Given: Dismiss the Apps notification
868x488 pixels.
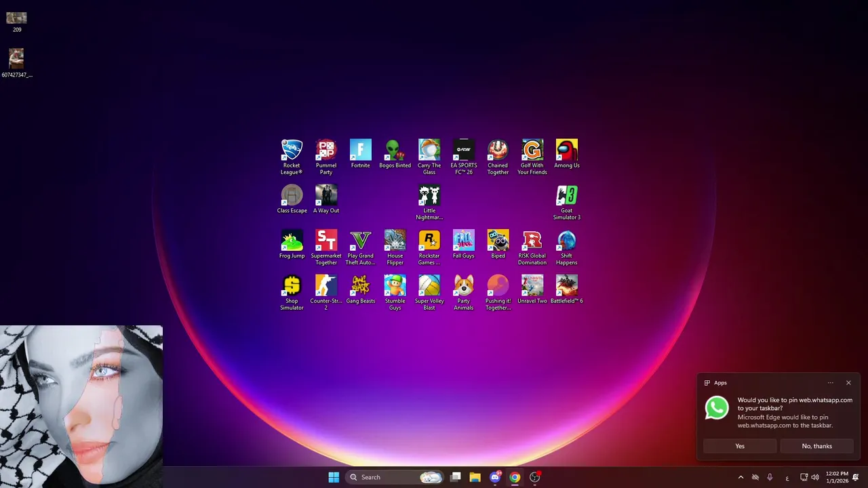Looking at the screenshot, I should (848, 383).
